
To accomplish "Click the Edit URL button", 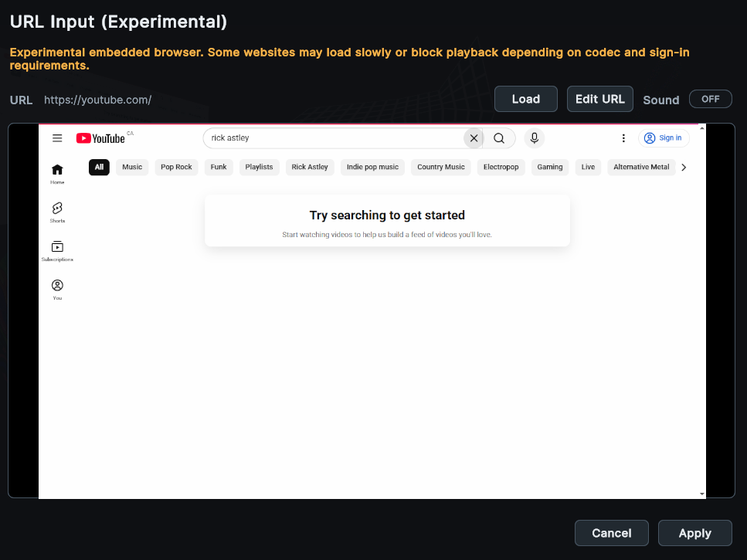I will click(x=599, y=99).
